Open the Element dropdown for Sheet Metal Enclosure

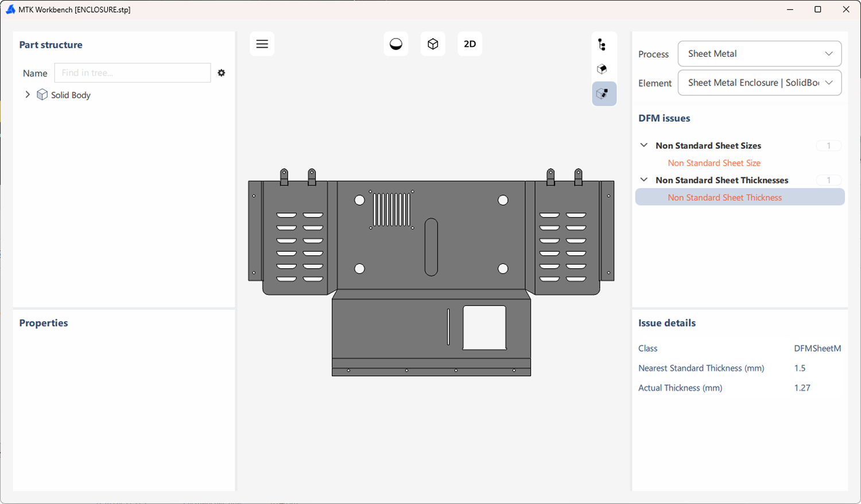(x=759, y=83)
